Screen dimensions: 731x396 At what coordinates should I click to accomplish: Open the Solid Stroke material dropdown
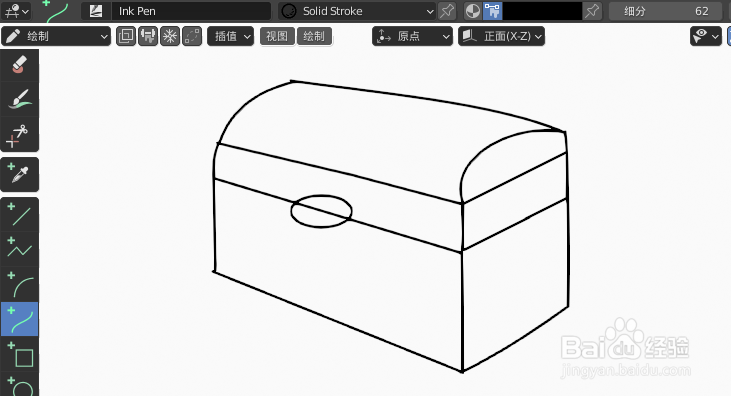(x=358, y=11)
